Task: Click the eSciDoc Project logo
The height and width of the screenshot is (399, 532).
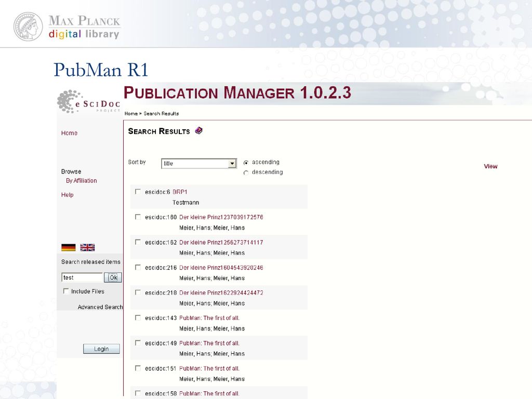Action: pyautogui.click(x=89, y=101)
